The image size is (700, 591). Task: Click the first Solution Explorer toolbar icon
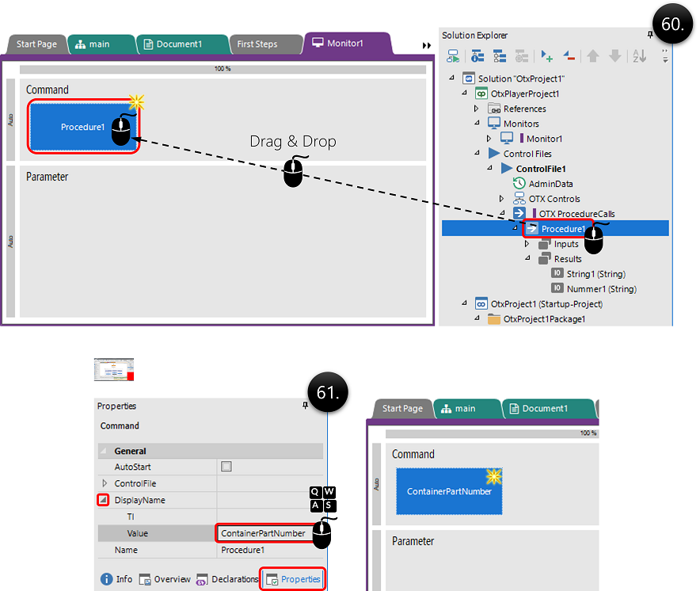coord(453,56)
